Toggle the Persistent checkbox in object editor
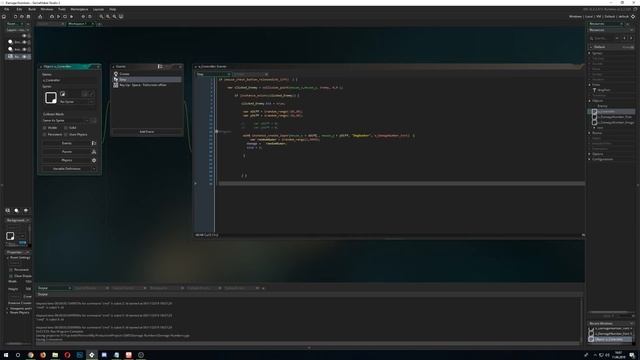Viewport: 640px width, 360px height. point(45,134)
